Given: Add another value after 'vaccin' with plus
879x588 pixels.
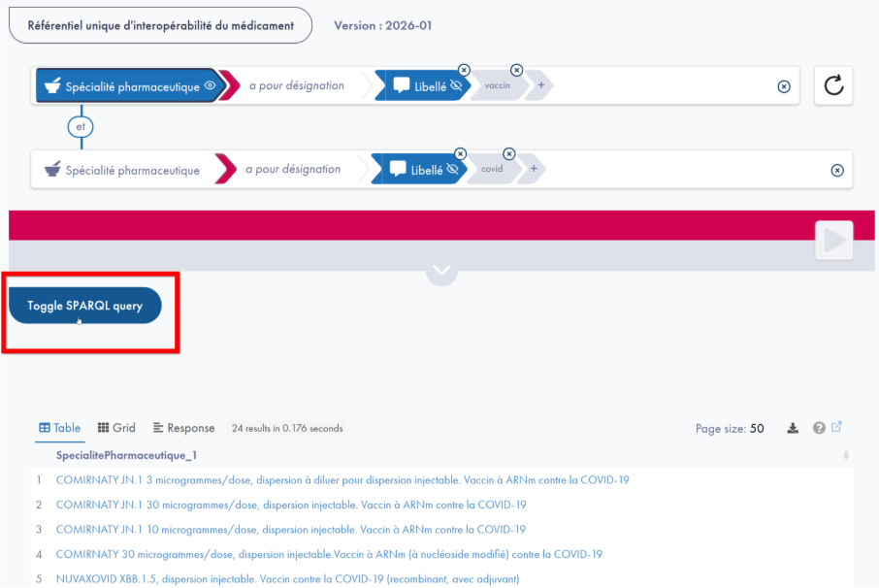Looking at the screenshot, I should point(540,85).
